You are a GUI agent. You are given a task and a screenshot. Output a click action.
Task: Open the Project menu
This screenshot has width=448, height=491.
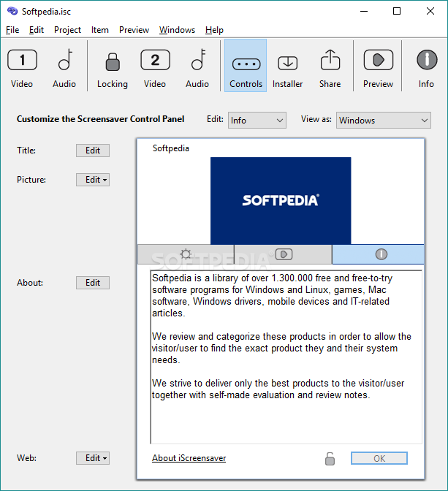tap(67, 30)
